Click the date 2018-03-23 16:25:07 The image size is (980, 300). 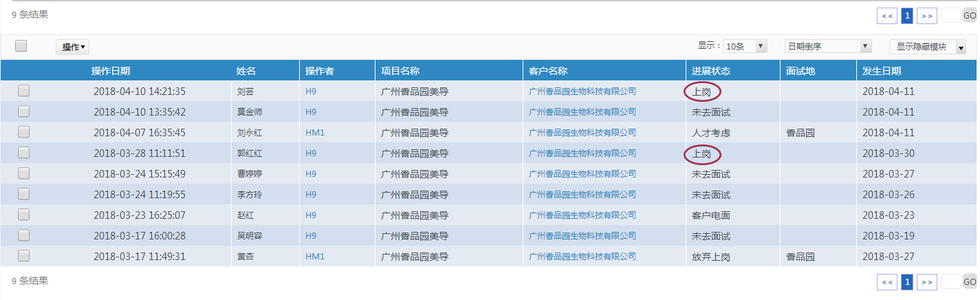click(140, 215)
